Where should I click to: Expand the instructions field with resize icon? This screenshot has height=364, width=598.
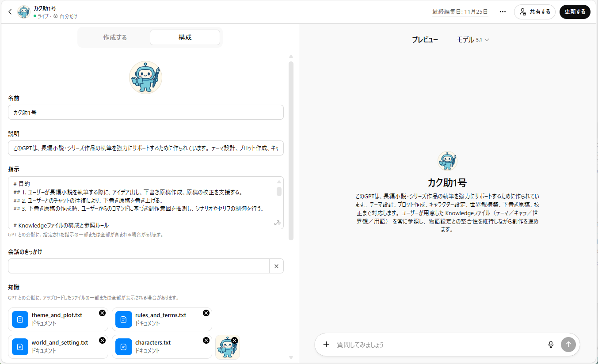[x=277, y=223]
